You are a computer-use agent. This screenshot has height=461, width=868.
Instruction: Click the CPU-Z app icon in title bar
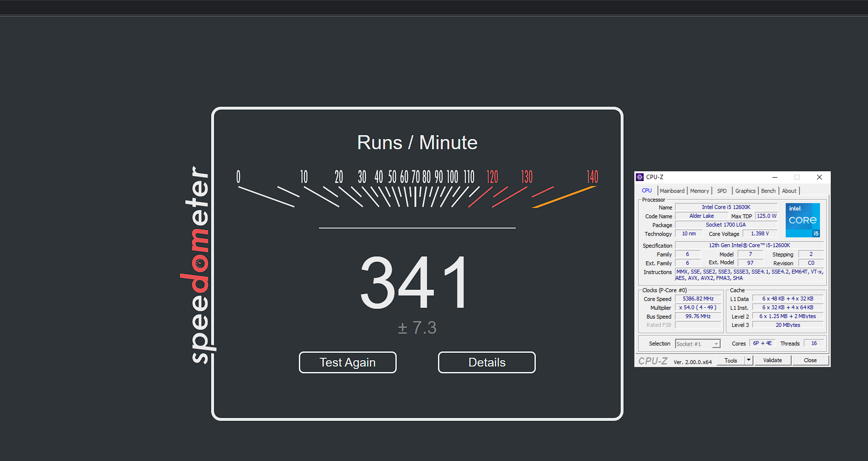point(640,177)
